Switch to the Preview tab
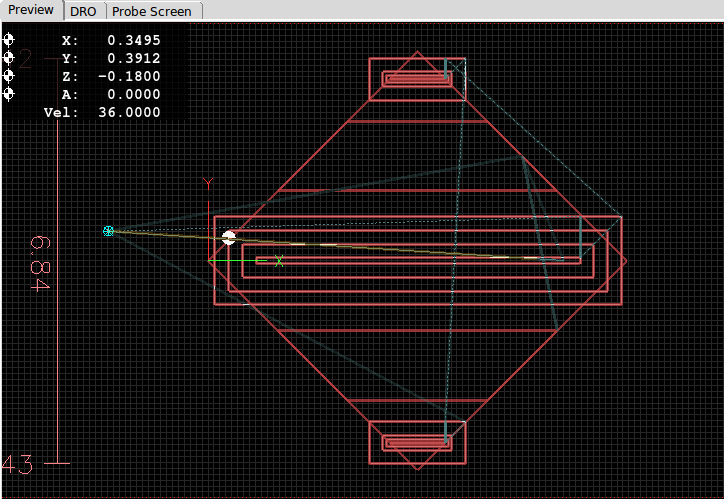Screen dimensions: 724x499 point(31,10)
